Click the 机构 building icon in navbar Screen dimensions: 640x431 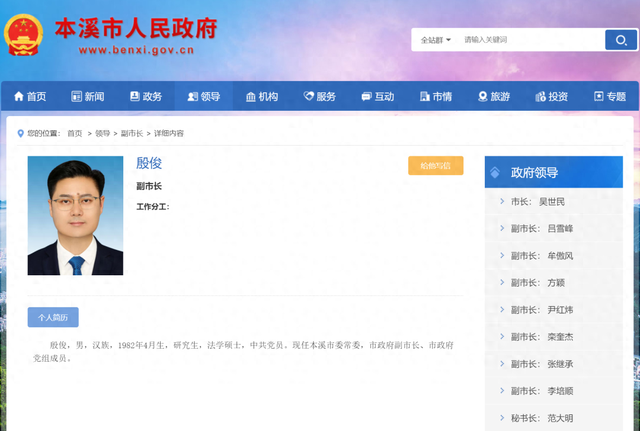tap(251, 97)
